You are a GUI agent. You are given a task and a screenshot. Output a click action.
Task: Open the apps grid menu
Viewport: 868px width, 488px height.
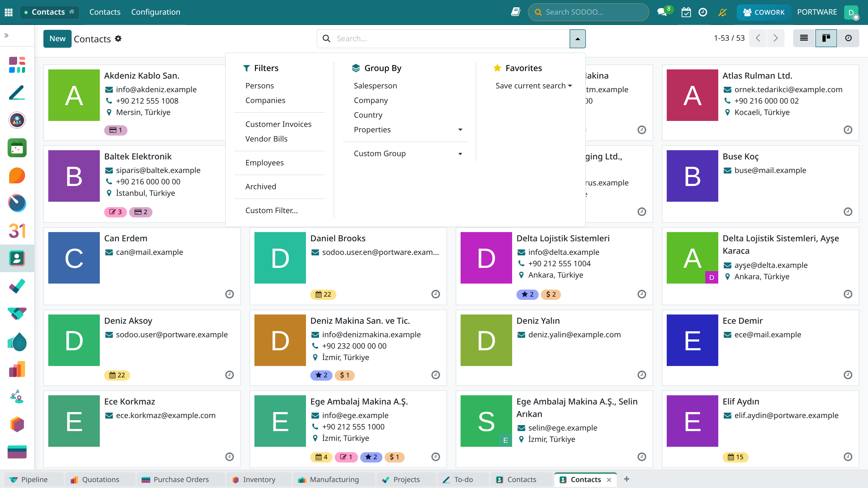click(x=9, y=12)
